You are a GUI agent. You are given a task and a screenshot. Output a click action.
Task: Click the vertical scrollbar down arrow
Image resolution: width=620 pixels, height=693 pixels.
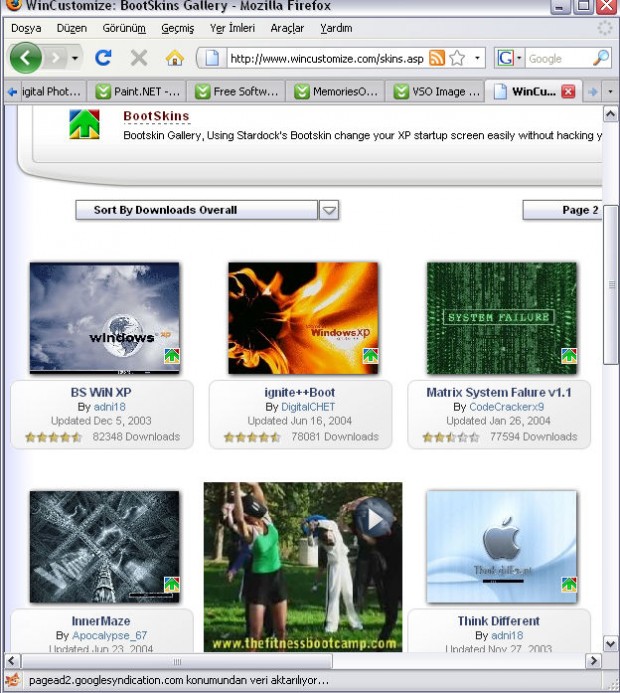pyautogui.click(x=610, y=644)
